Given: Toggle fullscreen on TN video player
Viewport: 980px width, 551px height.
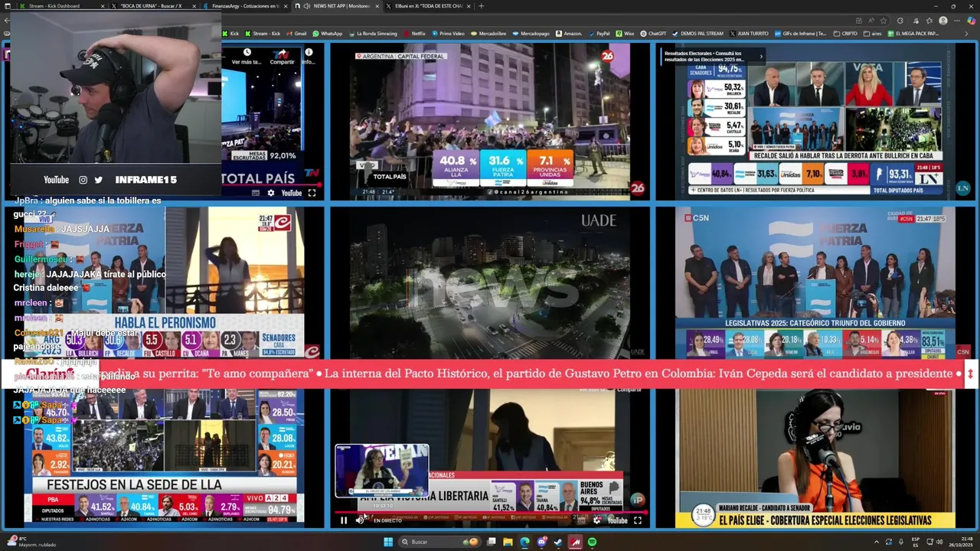Looking at the screenshot, I should [312, 193].
